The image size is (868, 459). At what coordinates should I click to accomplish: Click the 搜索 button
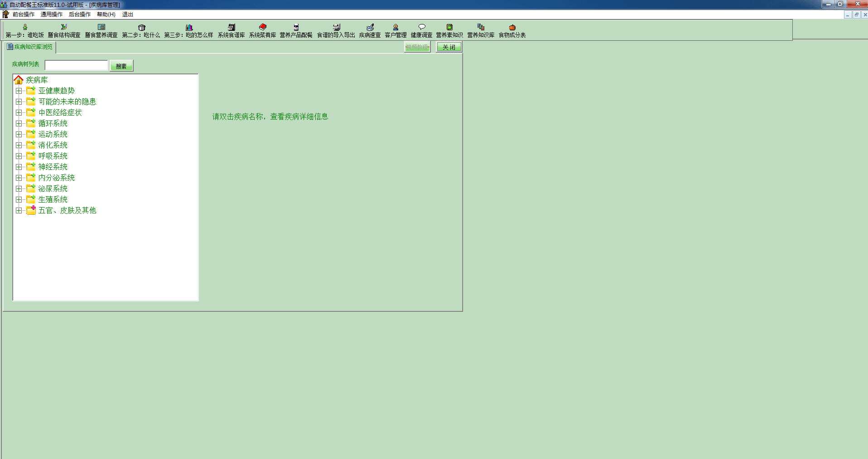[121, 66]
